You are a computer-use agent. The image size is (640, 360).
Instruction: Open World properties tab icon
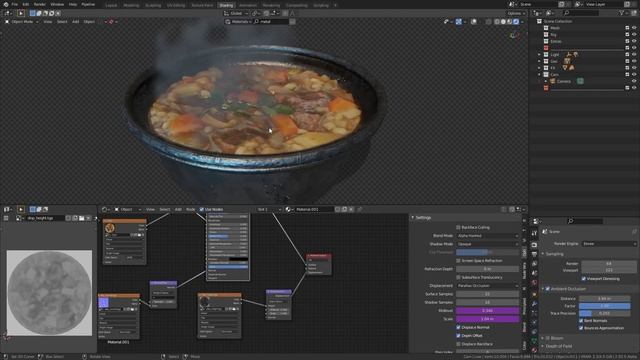[534, 283]
